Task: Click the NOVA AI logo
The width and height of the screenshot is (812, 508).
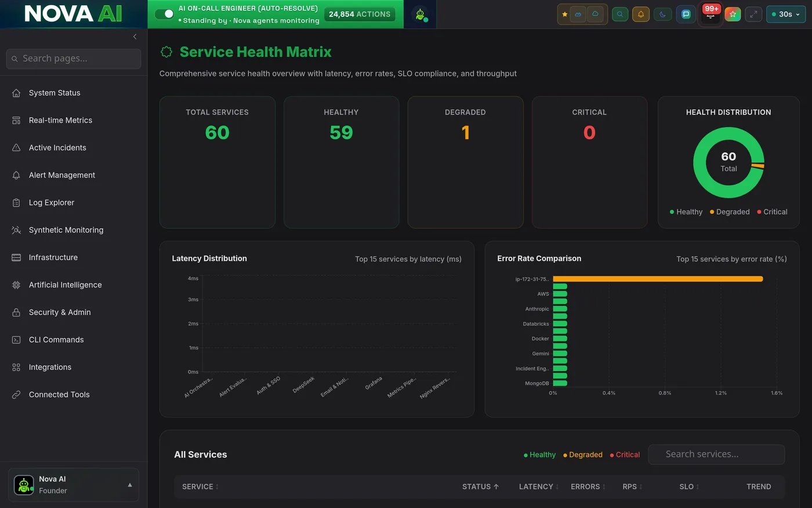Action: [73, 14]
